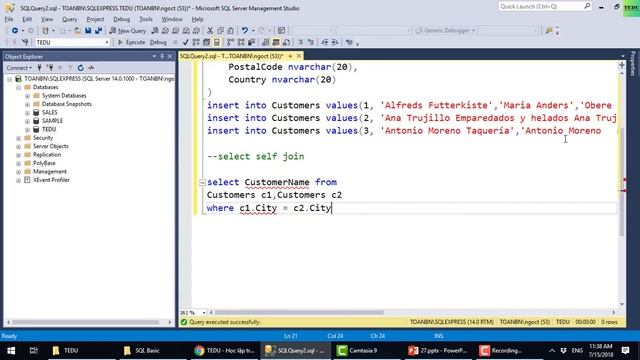640x360 pixels.
Task: Click the editor horizontal scrollbar
Action: point(300,313)
